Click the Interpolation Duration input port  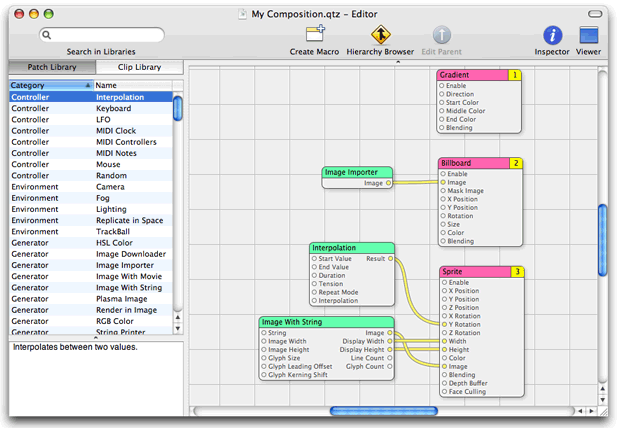point(314,275)
